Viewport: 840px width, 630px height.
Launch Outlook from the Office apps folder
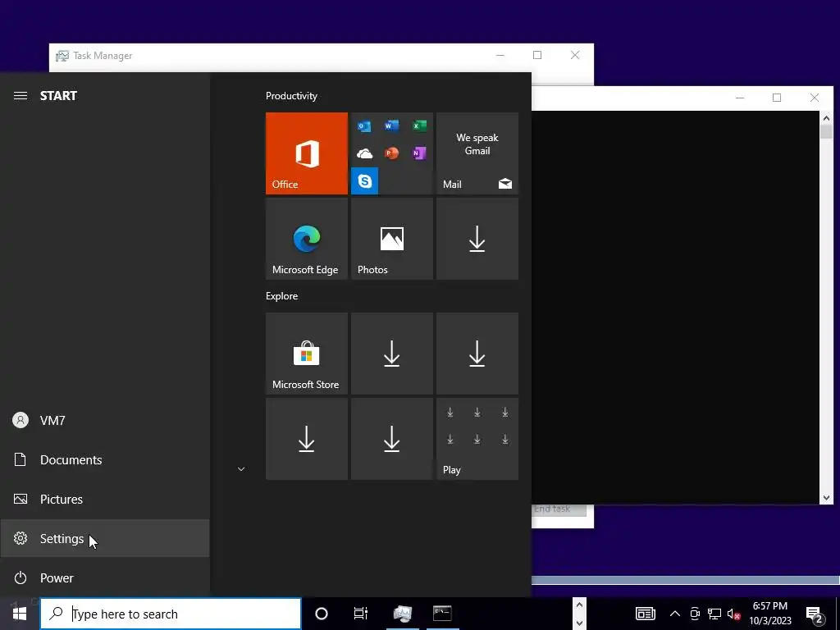tap(364, 126)
